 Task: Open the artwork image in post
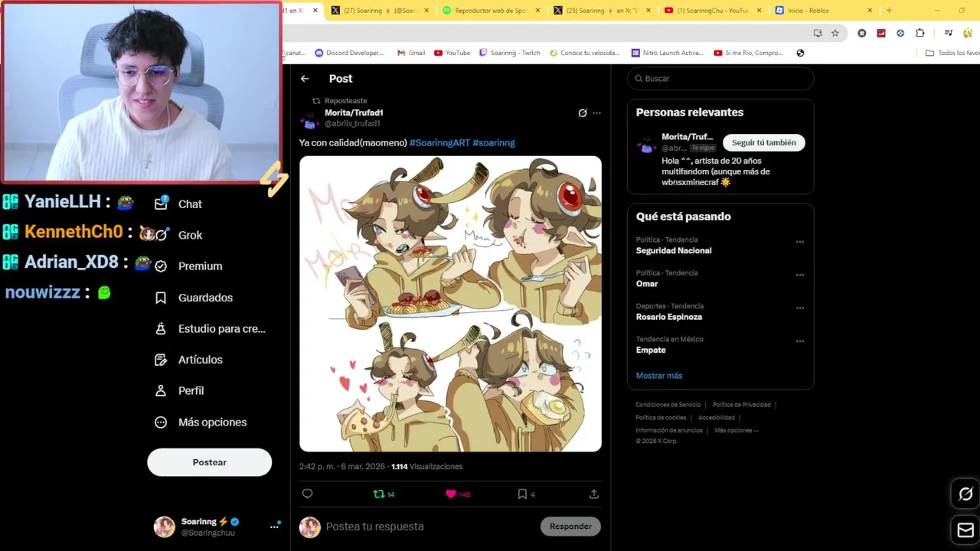click(450, 304)
